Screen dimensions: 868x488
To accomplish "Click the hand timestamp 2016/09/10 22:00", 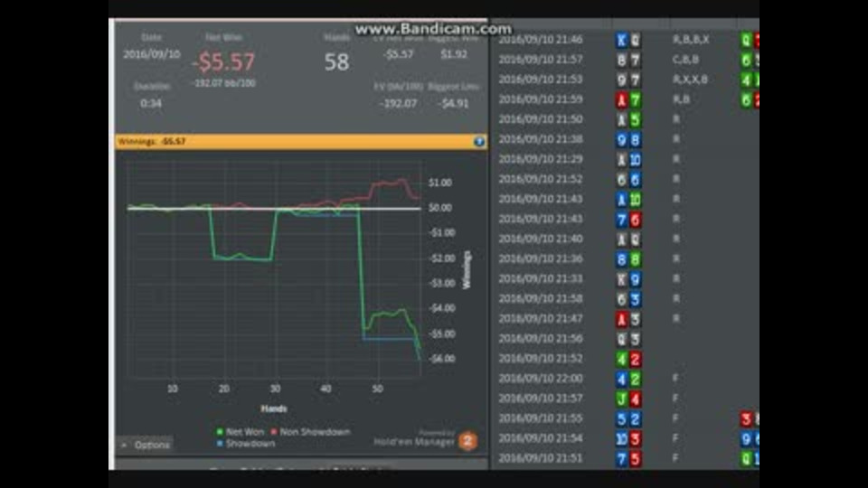I will click(541, 378).
